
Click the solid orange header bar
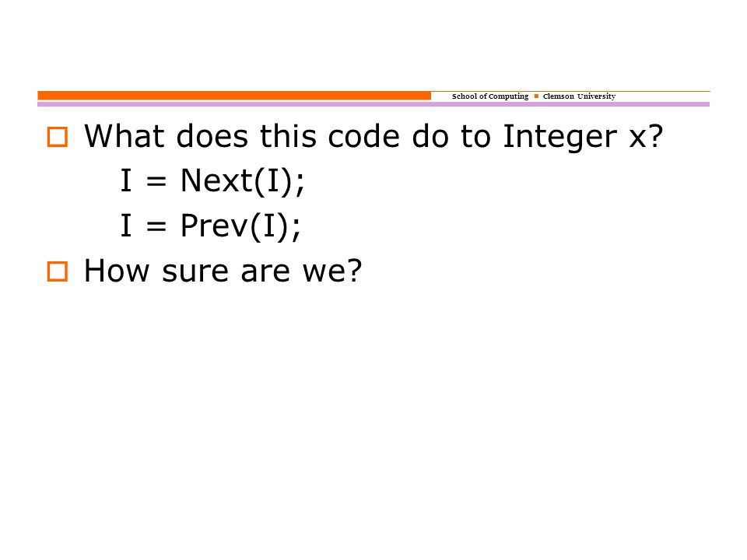coord(234,95)
